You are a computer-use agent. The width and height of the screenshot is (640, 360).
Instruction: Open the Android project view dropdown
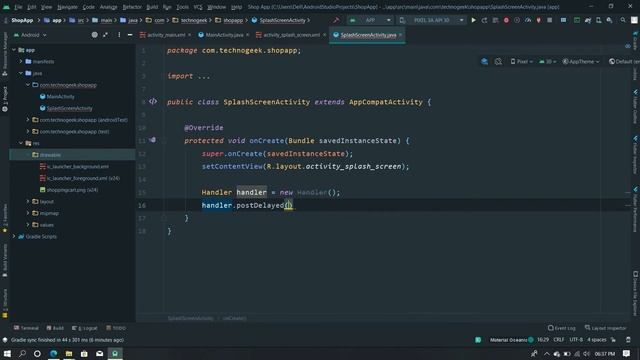click(x=30, y=35)
